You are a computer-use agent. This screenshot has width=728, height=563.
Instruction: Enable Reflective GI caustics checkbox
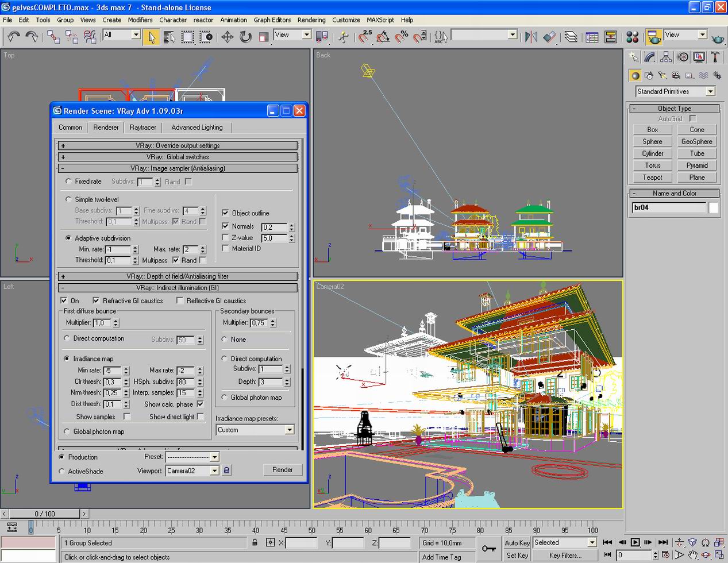tap(180, 300)
